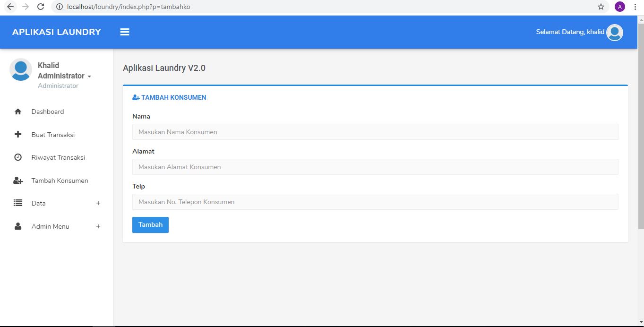The image size is (644, 327).
Task: Click the clock icon beside Riwayat Transaksi
Action: (18, 157)
